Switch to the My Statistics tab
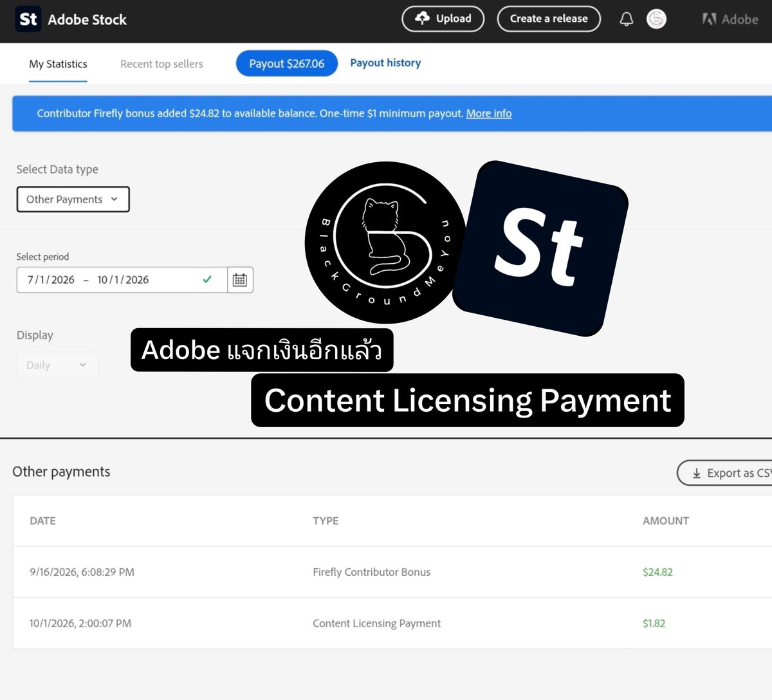772x700 pixels. [x=58, y=64]
